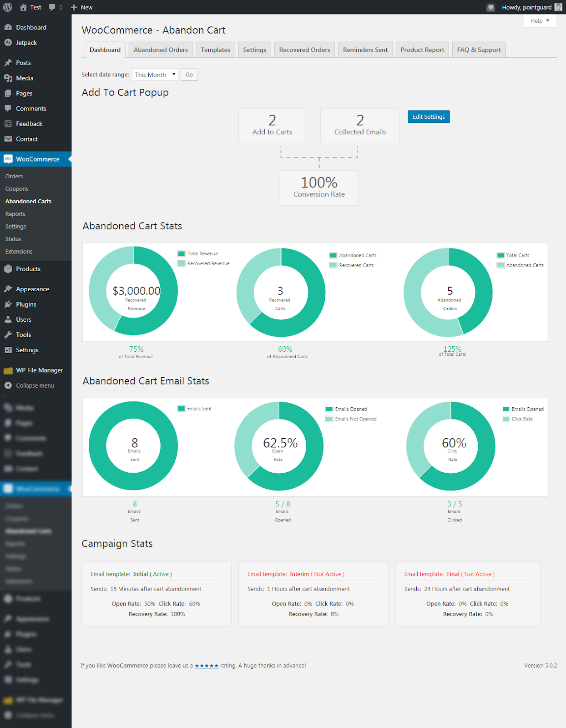Expand the Help dropdown
Screen dimensions: 566x728
coord(540,20)
